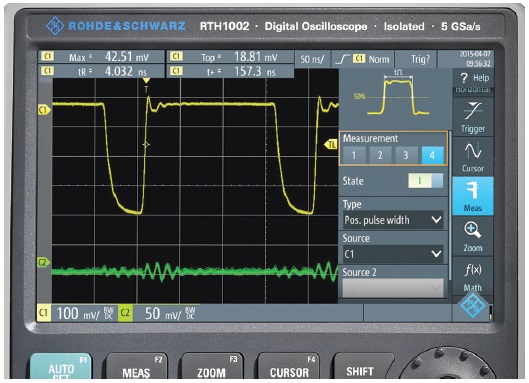Open the Meas measurement icon

click(x=473, y=196)
